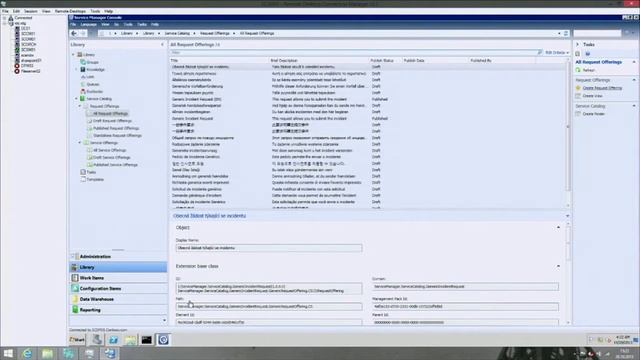
Task: Expand the Knowledge tree node
Action: (x=76, y=70)
